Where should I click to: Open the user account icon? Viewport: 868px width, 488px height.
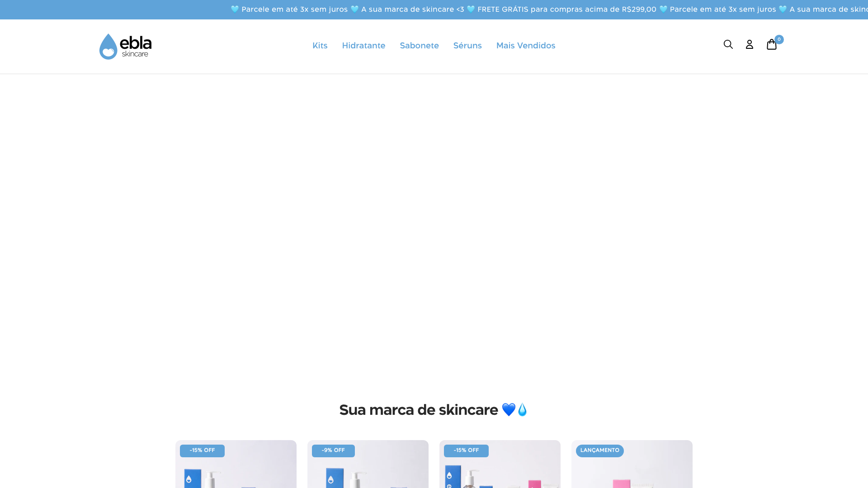coord(750,44)
